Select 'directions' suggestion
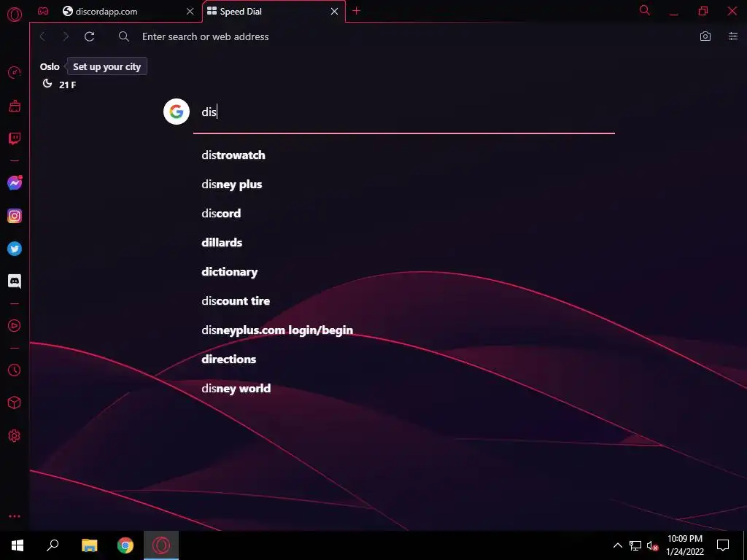The image size is (747, 560). [x=228, y=359]
